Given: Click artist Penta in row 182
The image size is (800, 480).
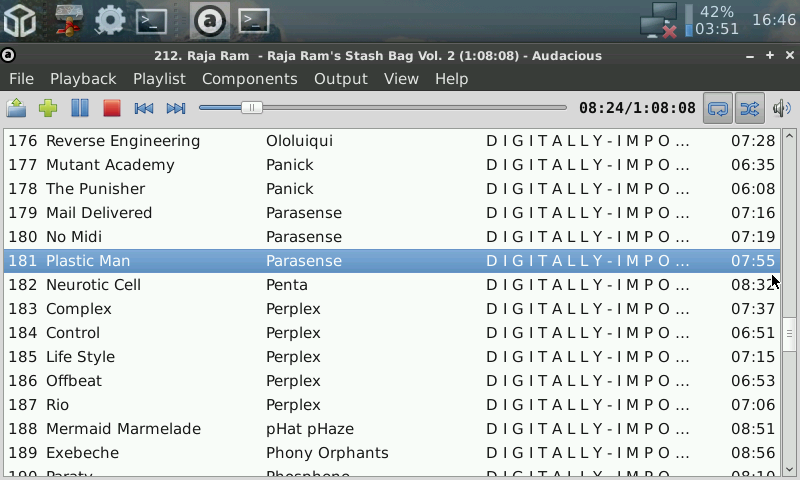Looking at the screenshot, I should [x=287, y=285].
